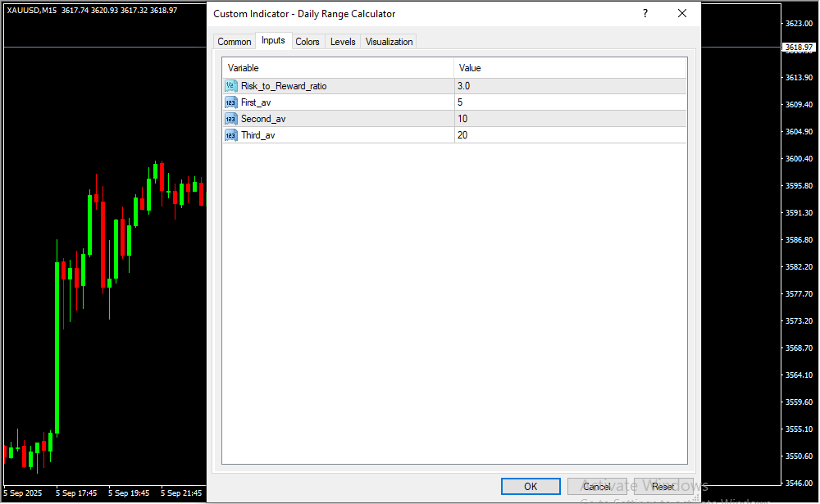Select the First_av value cell
The image size is (820, 504).
click(570, 102)
